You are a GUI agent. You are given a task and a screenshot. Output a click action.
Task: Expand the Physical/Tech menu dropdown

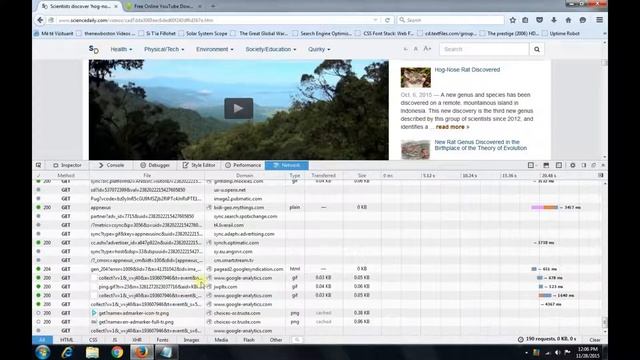164,49
